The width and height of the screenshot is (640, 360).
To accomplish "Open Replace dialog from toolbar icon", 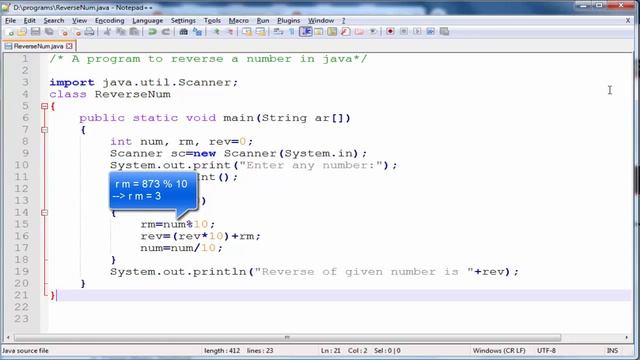I will tap(198, 32).
